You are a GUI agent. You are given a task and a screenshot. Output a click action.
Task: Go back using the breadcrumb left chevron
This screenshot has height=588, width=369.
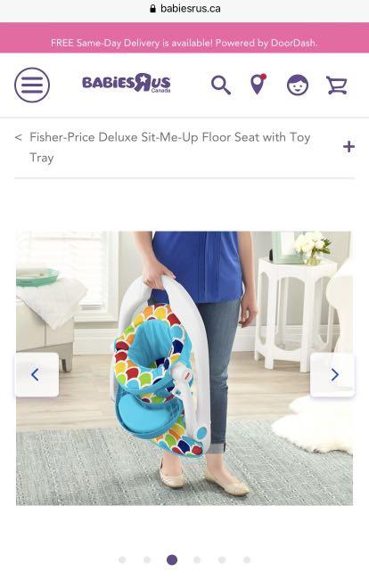pos(18,137)
